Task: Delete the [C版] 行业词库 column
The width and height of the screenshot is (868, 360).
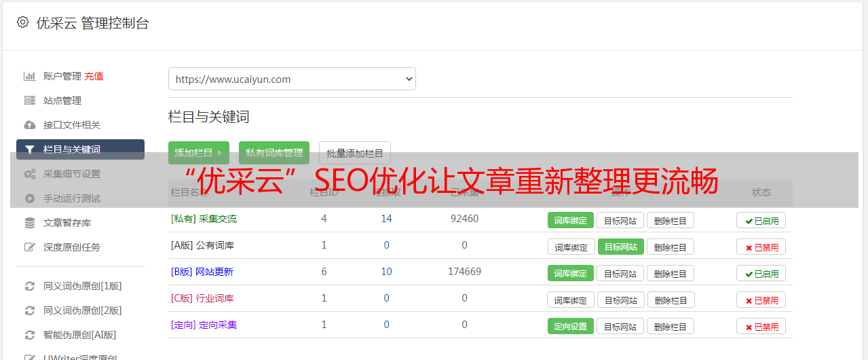Action: coord(672,300)
